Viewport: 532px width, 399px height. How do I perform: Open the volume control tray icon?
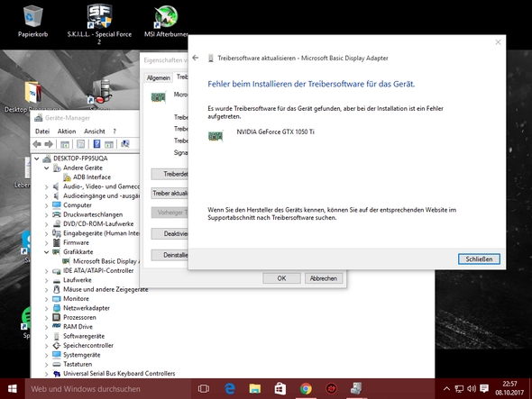pos(472,389)
